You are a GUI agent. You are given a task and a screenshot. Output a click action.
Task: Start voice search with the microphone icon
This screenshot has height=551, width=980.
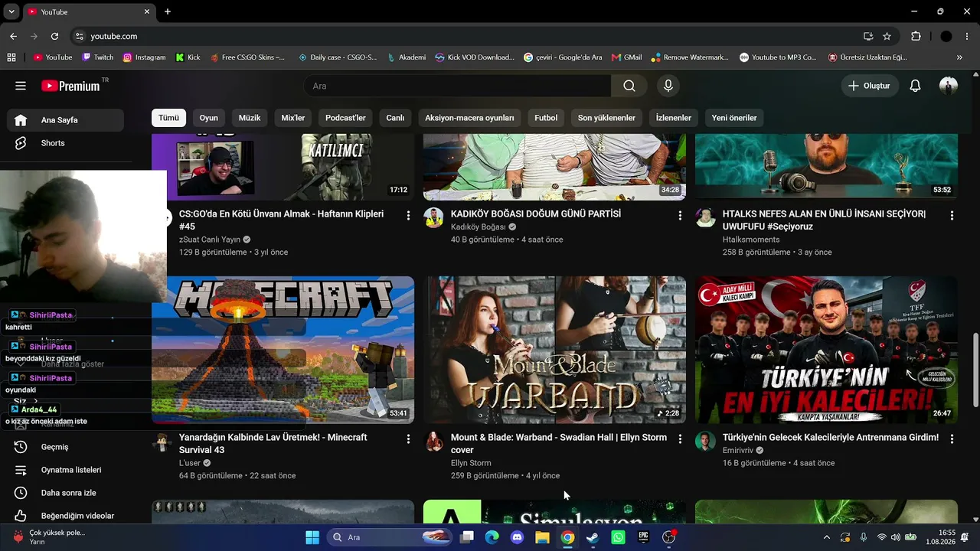[x=668, y=86]
